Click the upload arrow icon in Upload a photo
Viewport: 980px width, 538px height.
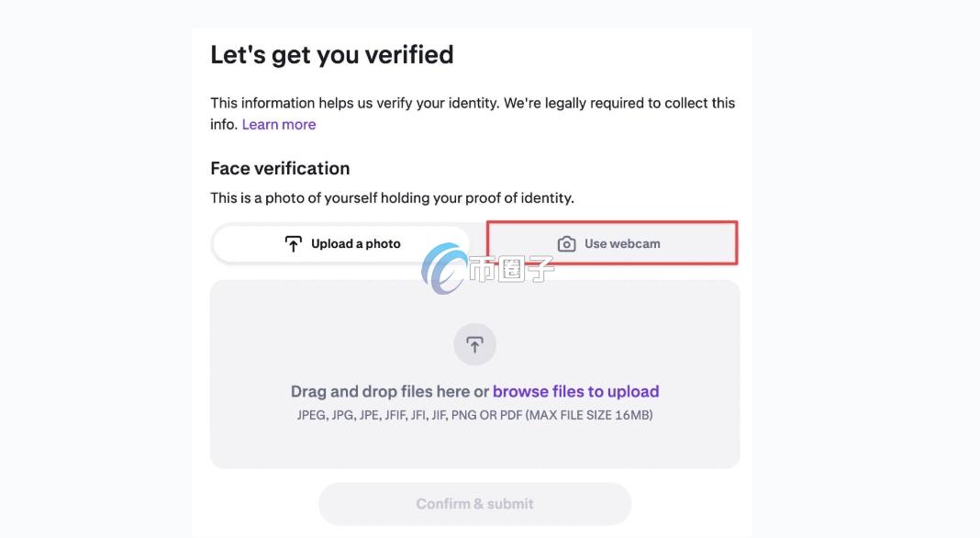coord(293,244)
